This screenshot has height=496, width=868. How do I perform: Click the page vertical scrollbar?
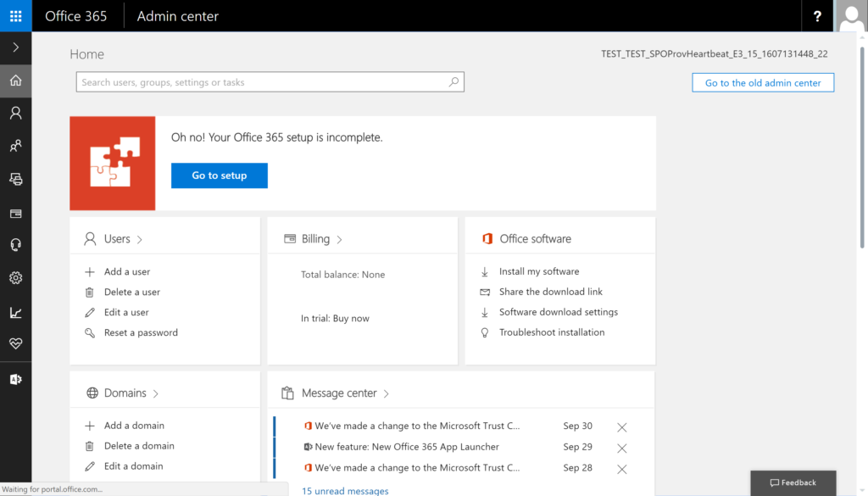pyautogui.click(x=862, y=148)
